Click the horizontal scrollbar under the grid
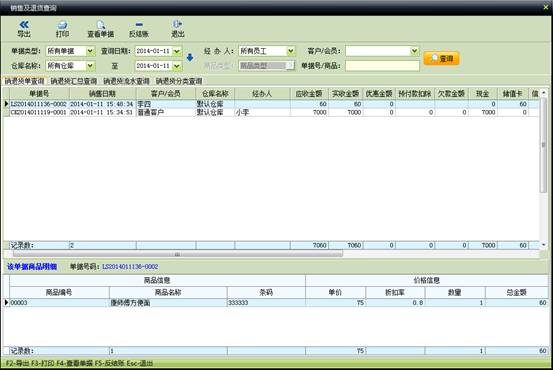The height and width of the screenshot is (370, 553). [x=178, y=254]
